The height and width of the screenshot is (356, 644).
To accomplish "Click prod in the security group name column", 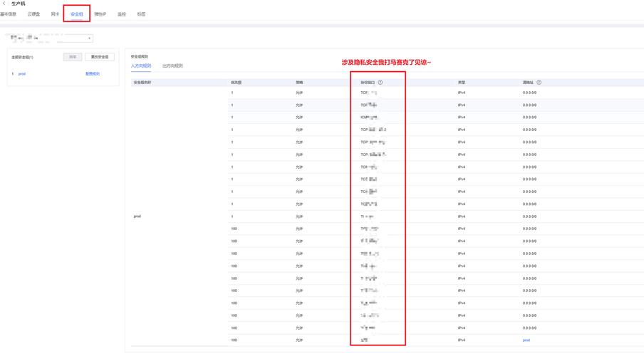I will click(137, 216).
